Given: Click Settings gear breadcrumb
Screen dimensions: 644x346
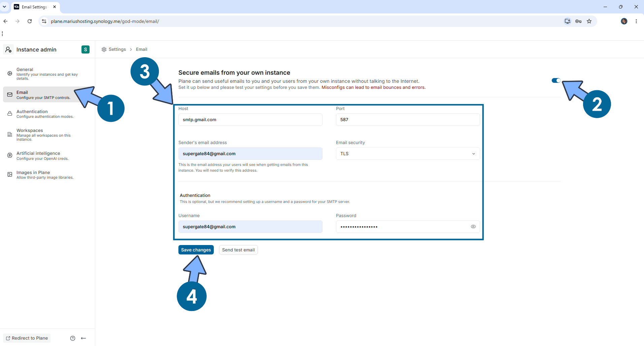Looking at the screenshot, I should click(114, 49).
